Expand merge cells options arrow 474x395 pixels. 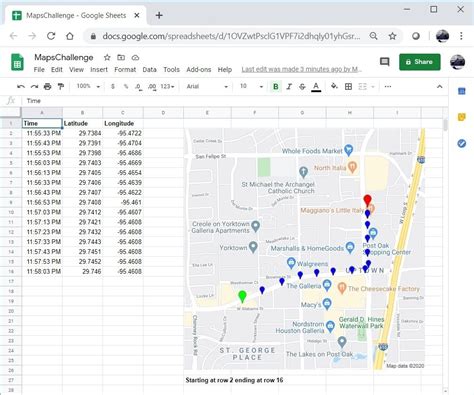coord(373,87)
